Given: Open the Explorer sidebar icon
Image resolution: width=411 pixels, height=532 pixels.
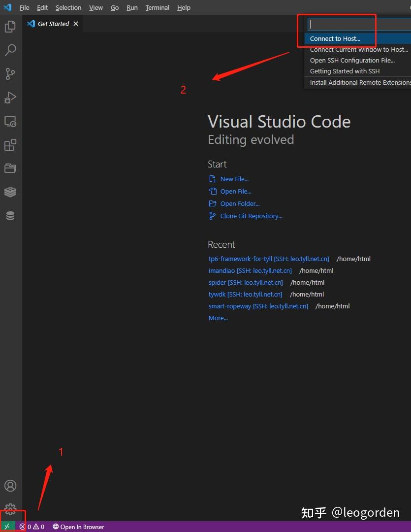Looking at the screenshot, I should [10, 27].
